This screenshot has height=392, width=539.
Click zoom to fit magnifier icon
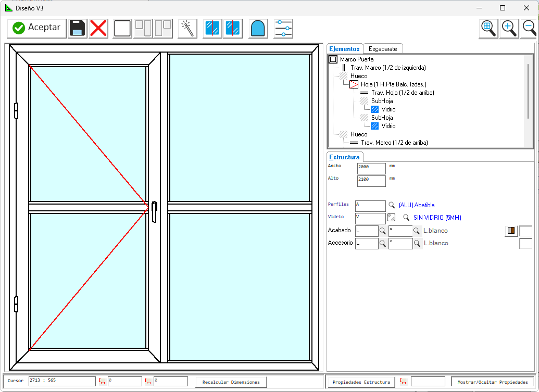pyautogui.click(x=488, y=28)
